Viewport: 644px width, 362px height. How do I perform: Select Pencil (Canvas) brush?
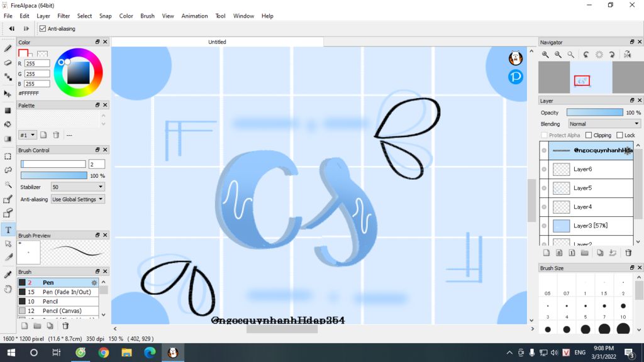(x=58, y=310)
